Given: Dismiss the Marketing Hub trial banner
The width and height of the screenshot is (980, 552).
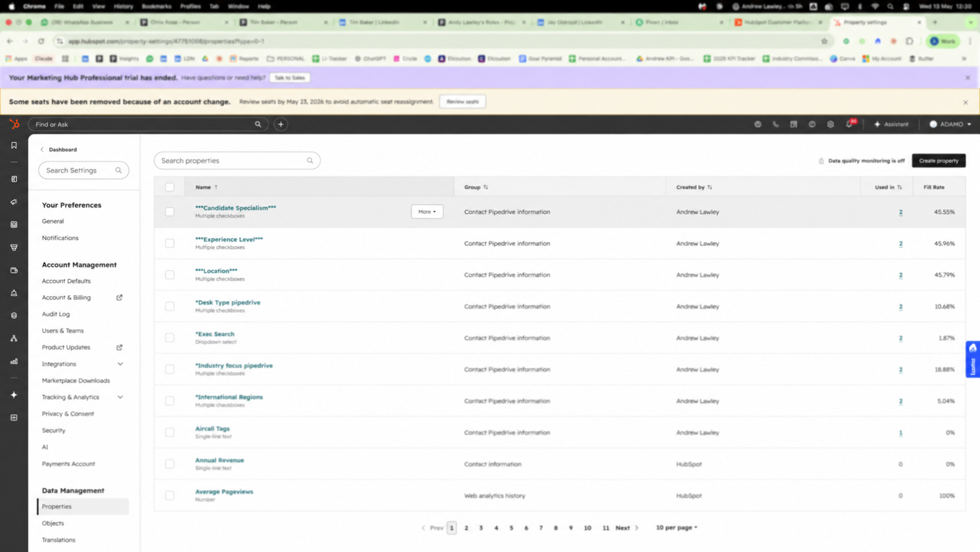Looking at the screenshot, I should coord(968,77).
